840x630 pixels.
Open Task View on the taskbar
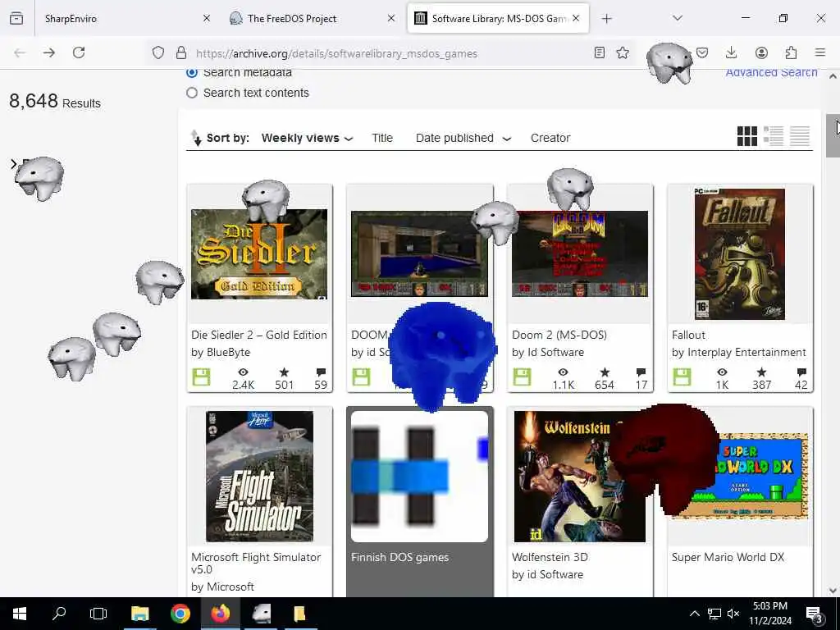(x=98, y=614)
